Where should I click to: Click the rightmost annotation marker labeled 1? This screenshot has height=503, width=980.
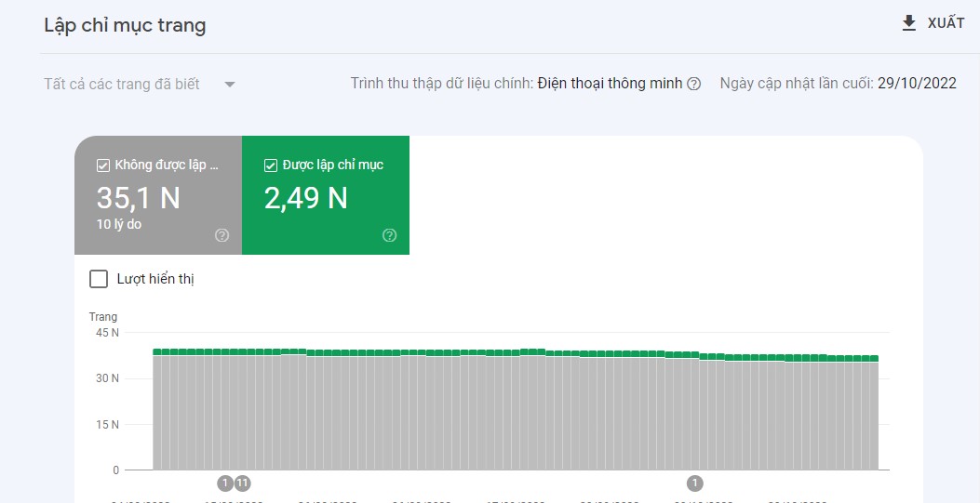[694, 483]
